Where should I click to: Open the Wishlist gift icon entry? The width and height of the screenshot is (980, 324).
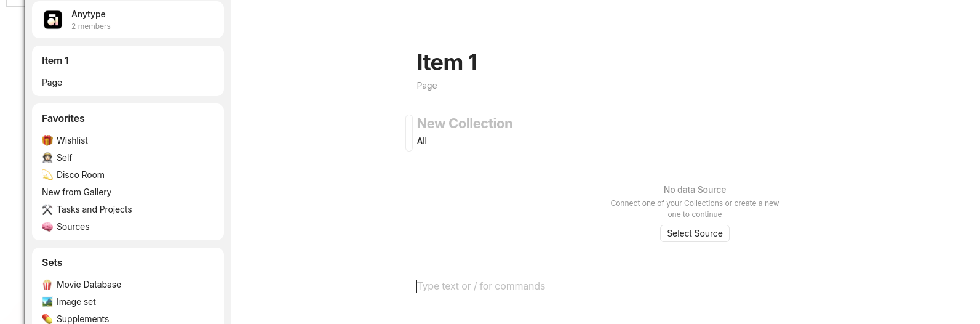click(47, 140)
